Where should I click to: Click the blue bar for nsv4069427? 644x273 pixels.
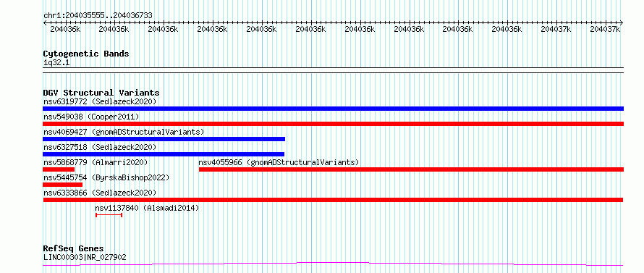pyautogui.click(x=164, y=139)
